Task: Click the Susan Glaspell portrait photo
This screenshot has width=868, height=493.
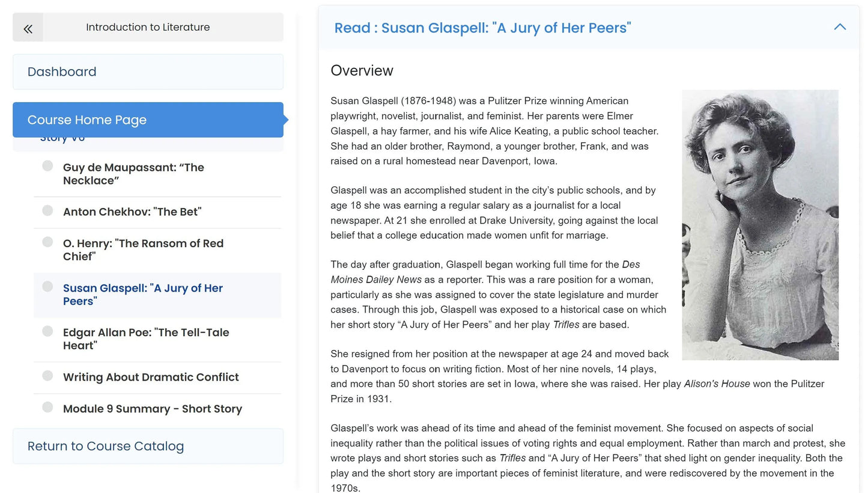Action: [760, 225]
